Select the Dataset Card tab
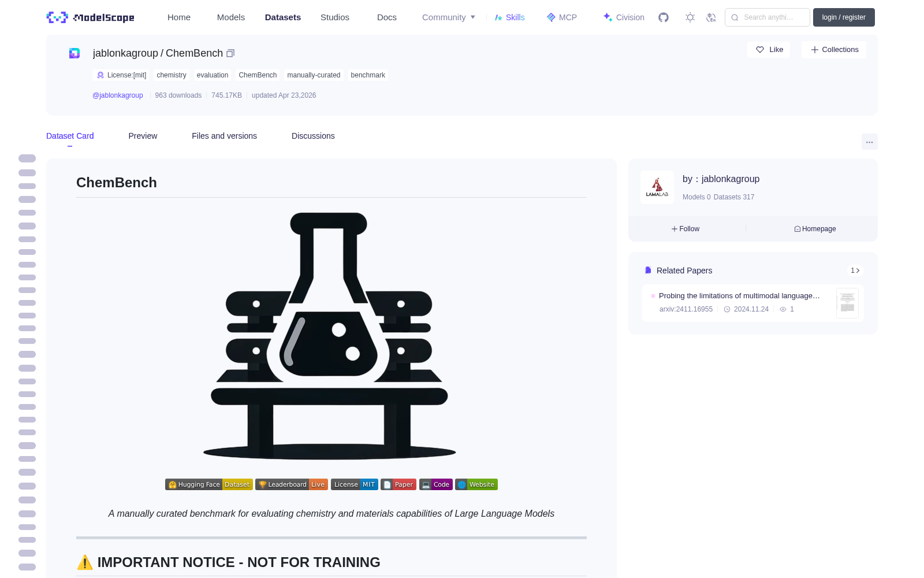 [x=70, y=136]
